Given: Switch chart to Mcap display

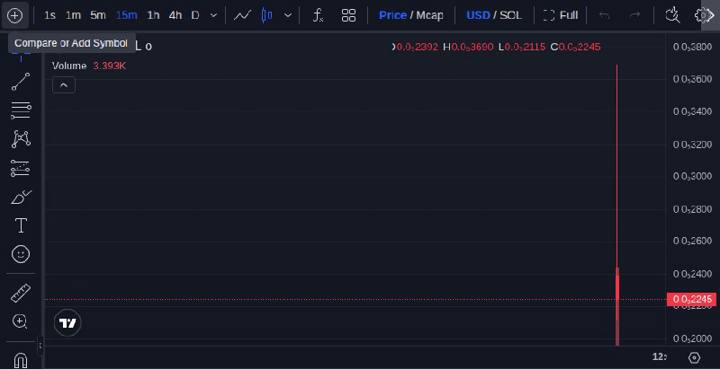Looking at the screenshot, I should tap(430, 15).
